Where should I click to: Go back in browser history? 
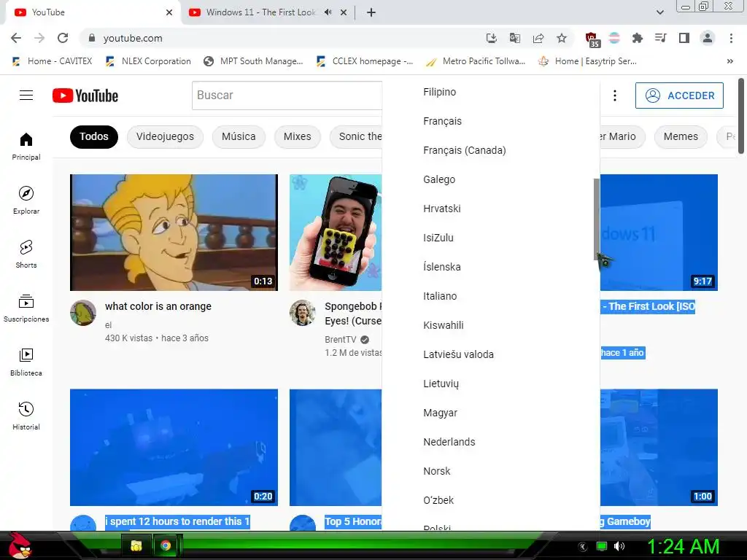pyautogui.click(x=16, y=38)
